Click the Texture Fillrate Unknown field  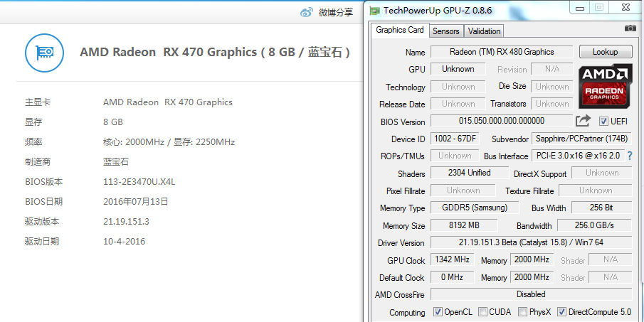[x=596, y=190]
